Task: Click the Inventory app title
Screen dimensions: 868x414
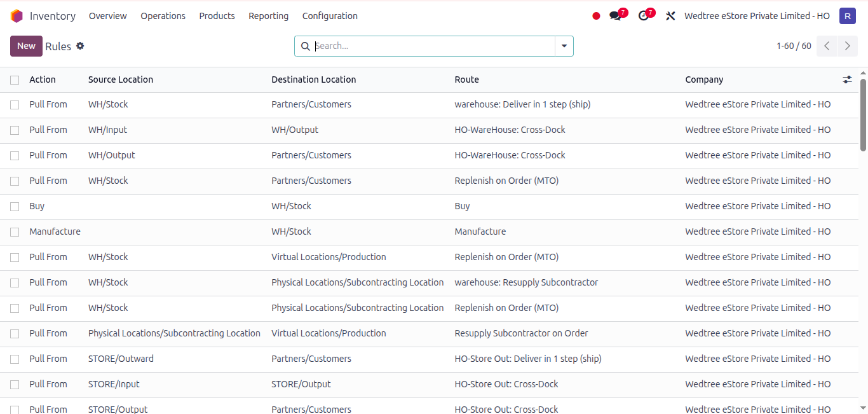Action: [x=53, y=16]
